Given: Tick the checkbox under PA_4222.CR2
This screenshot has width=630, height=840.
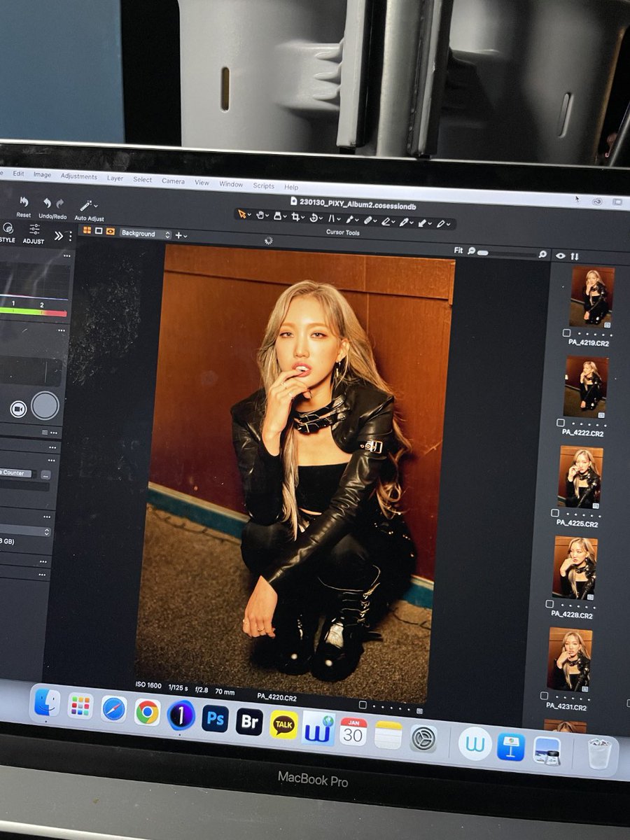Looking at the screenshot, I should click(x=561, y=423).
